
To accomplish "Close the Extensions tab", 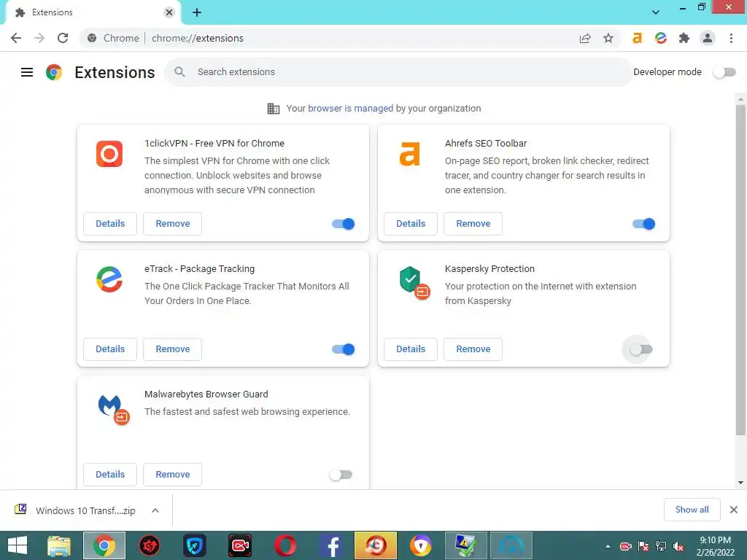I will click(x=169, y=12).
